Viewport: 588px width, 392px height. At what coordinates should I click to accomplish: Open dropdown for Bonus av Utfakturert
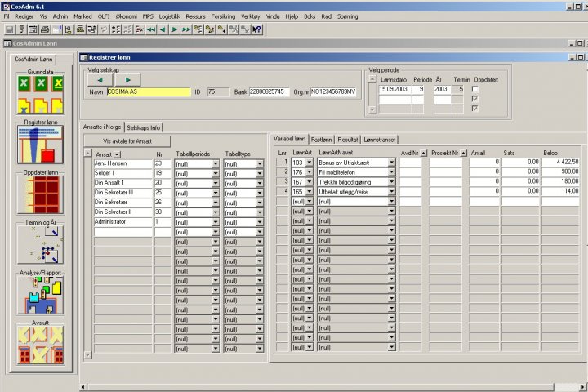[x=391, y=163]
